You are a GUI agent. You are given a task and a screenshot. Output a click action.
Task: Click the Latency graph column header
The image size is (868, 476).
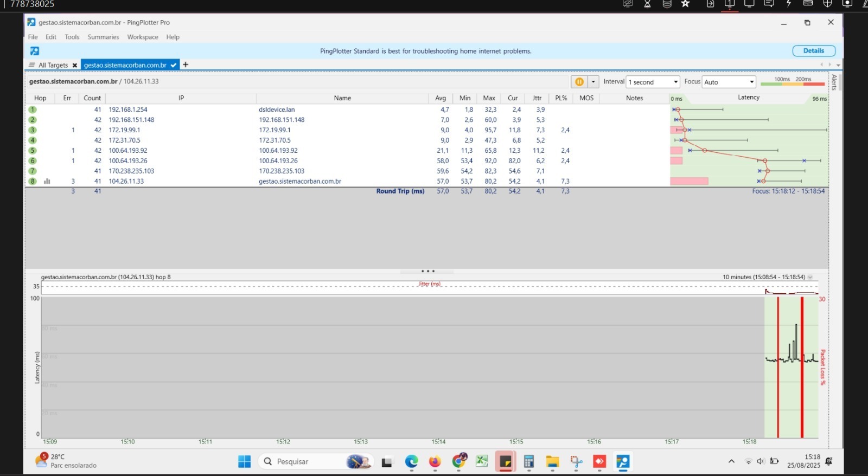(x=749, y=98)
